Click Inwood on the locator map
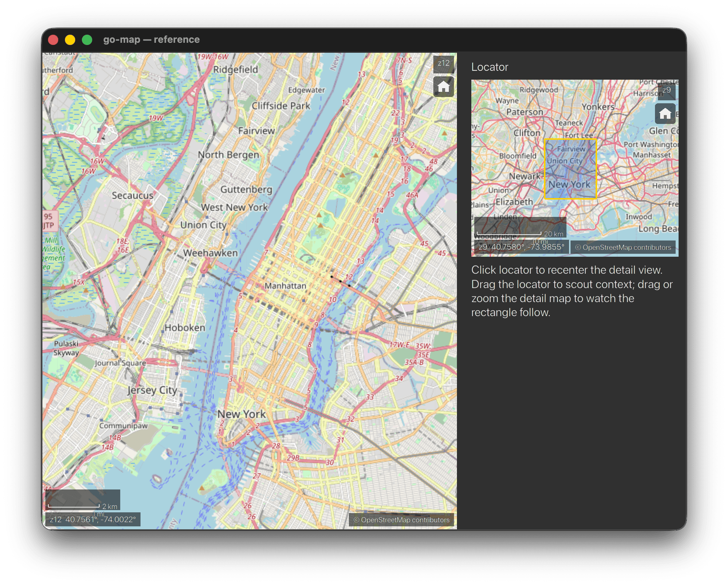 pos(639,217)
